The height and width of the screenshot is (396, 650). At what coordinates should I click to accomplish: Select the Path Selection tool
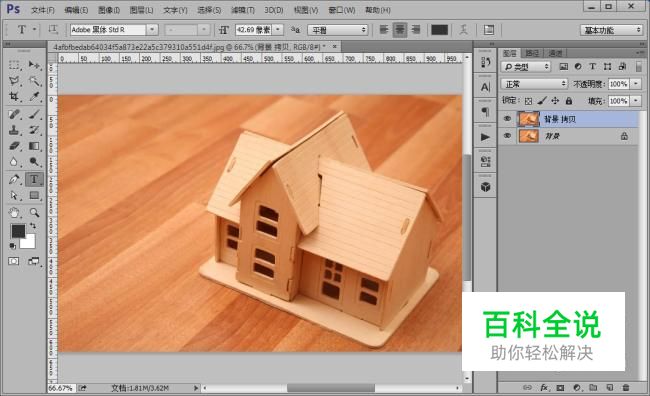[14, 195]
